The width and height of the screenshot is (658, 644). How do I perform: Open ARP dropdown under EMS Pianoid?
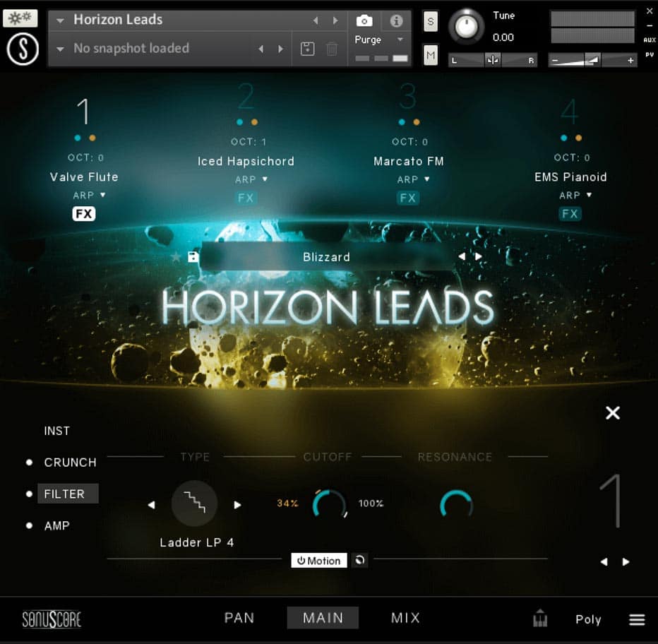(x=575, y=195)
